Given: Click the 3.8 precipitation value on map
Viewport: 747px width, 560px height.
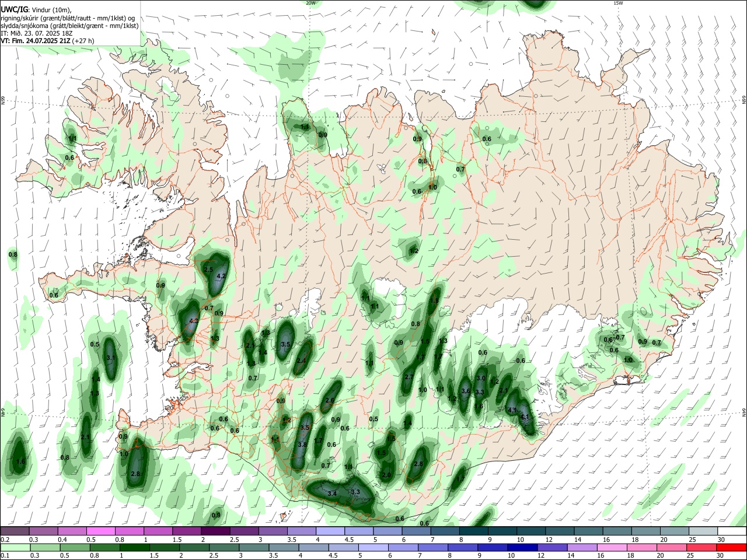Looking at the screenshot, I should (302, 444).
